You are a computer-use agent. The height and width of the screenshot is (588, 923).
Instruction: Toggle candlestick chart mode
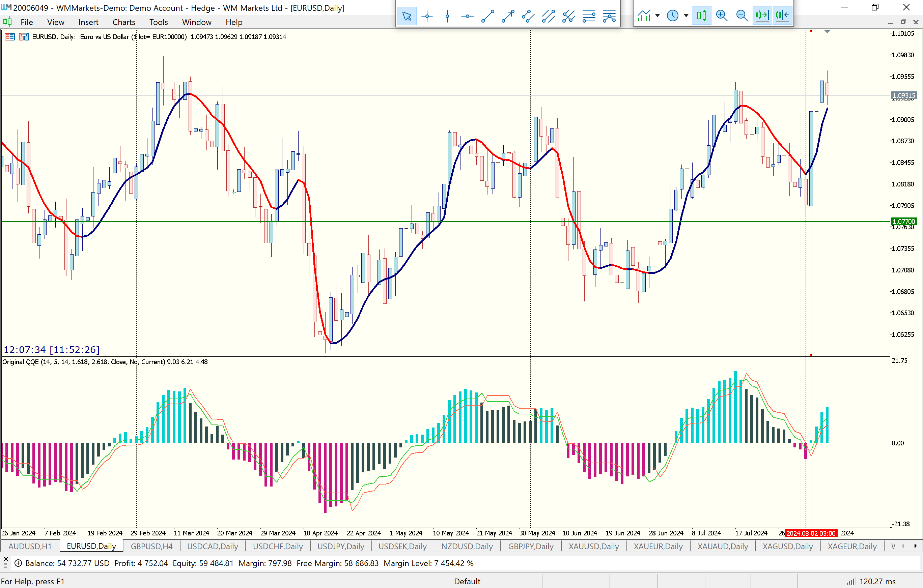click(x=701, y=15)
